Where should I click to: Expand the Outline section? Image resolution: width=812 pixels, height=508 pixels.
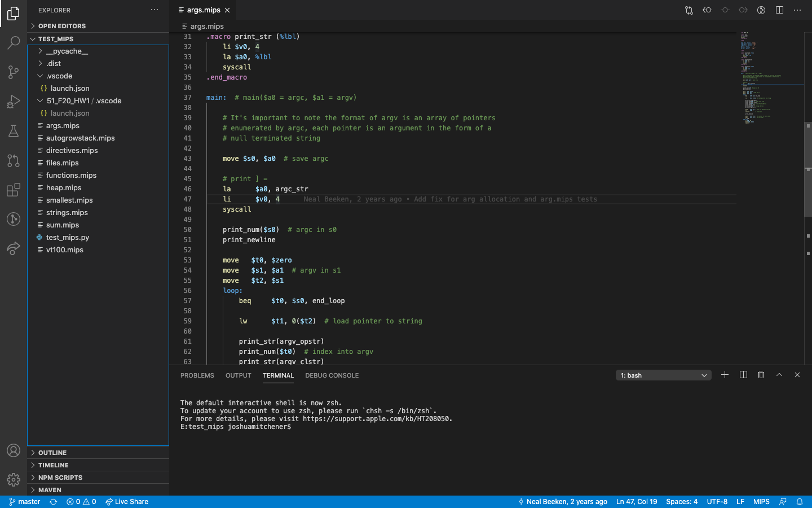pos(98,453)
